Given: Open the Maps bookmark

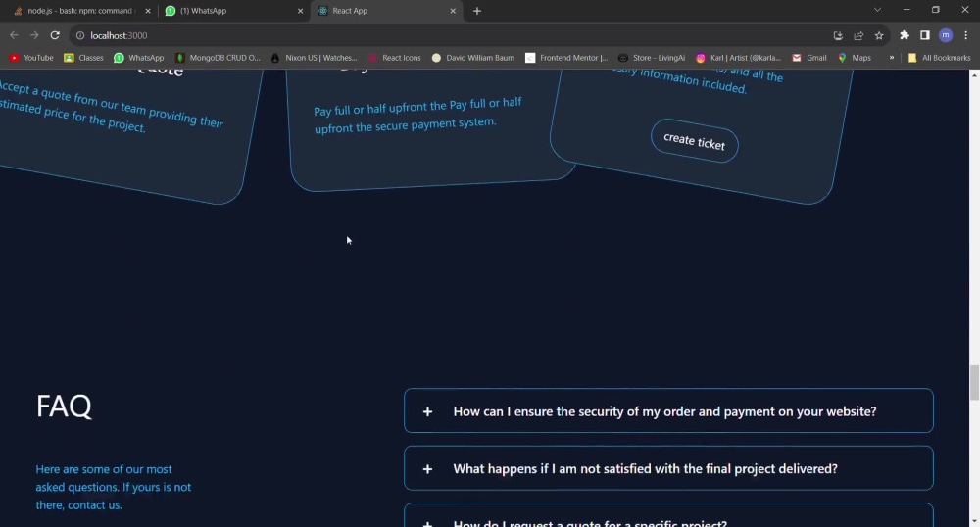Looking at the screenshot, I should 855,58.
